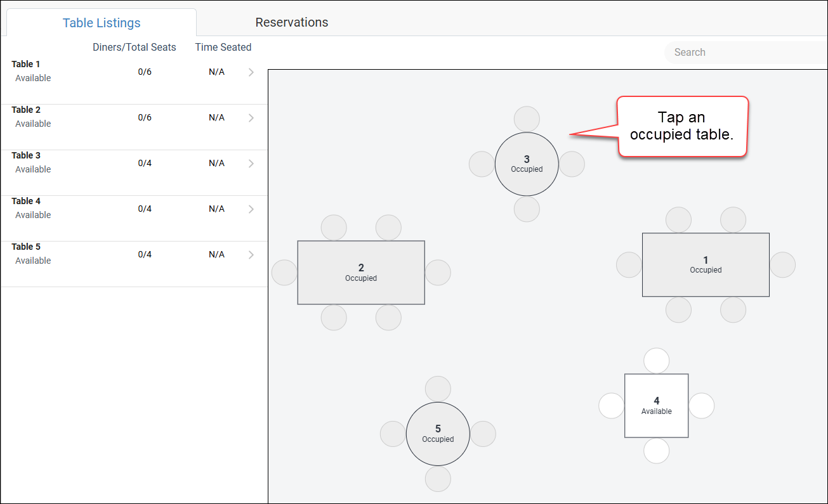Select the right seat of table 3
Screen dimensions: 828x504
(572, 164)
